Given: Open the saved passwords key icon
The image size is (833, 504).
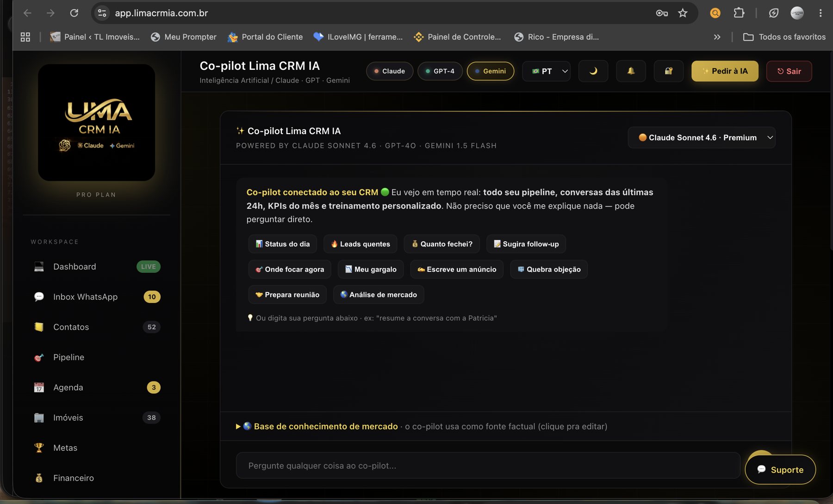Looking at the screenshot, I should (662, 13).
